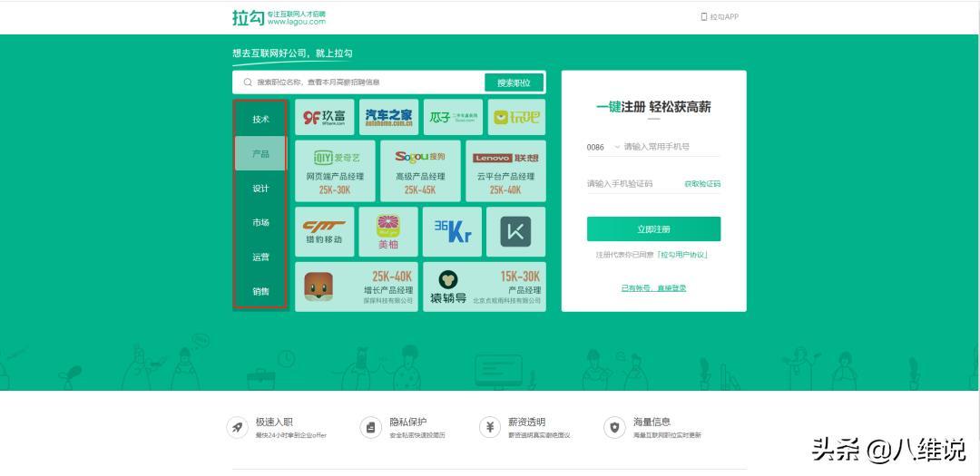
Task: Open the 汽车之家 company tile
Action: pos(388,117)
